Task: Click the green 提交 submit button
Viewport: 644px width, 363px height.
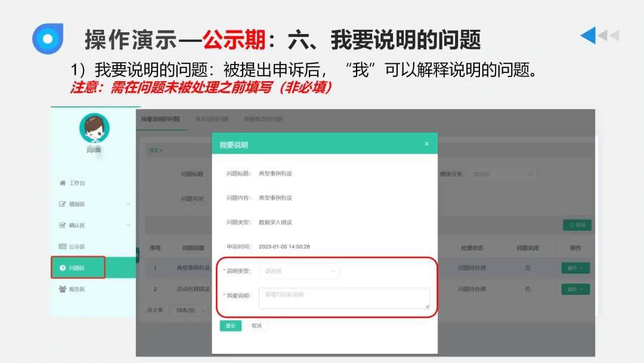Action: point(231,326)
